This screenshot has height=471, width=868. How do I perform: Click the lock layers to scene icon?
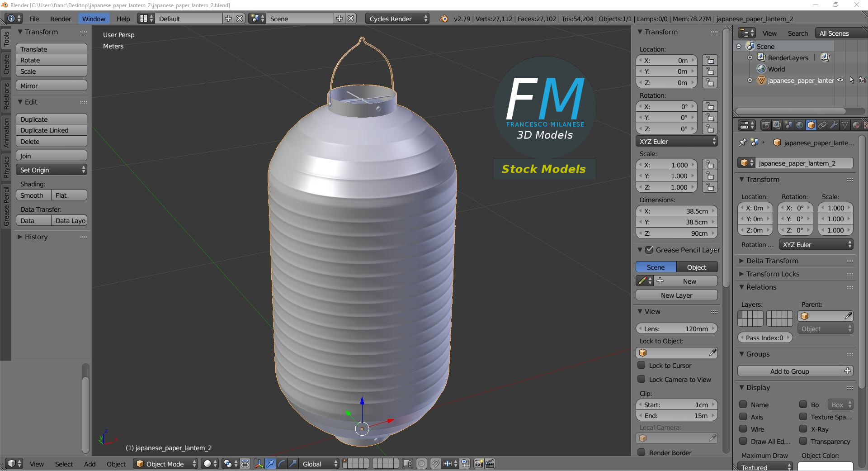pos(407,464)
